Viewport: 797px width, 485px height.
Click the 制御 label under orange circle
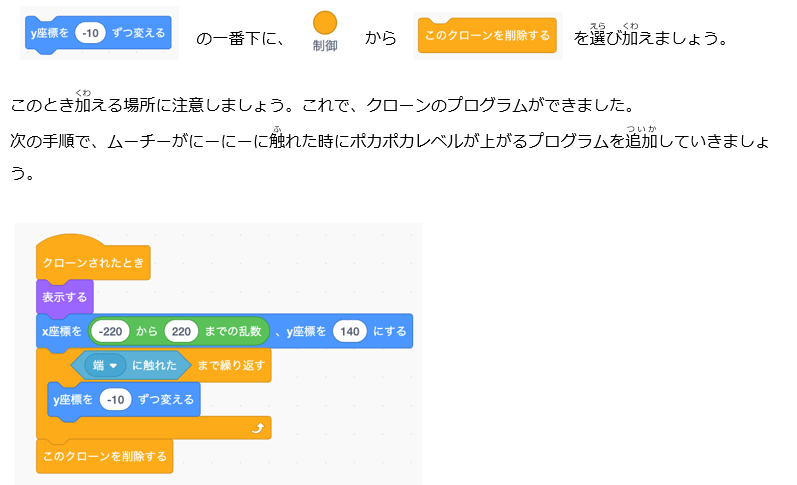tap(325, 47)
